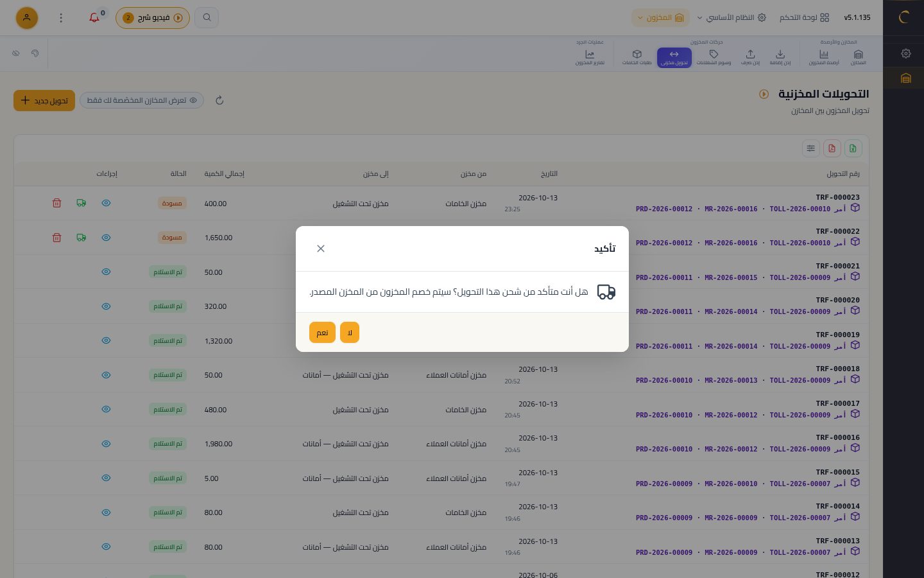This screenshot has height=578, width=924.
Task: Create a new transfer with تحويل جديد
Action: pyautogui.click(x=44, y=100)
